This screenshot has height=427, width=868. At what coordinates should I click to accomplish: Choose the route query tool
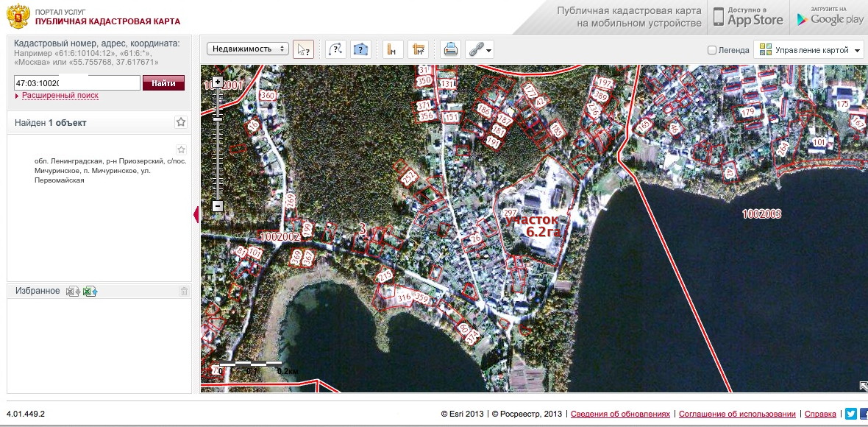tap(335, 49)
